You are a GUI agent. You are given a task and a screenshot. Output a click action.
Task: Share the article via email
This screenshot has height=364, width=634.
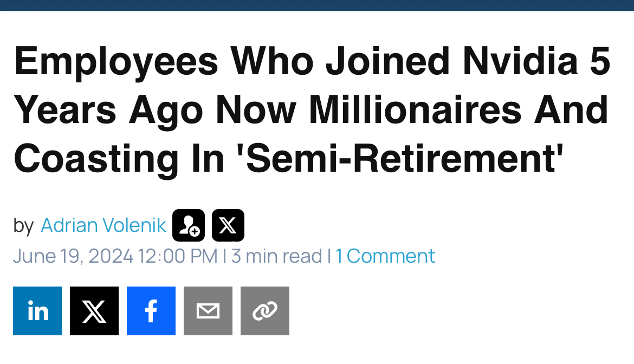point(208,311)
